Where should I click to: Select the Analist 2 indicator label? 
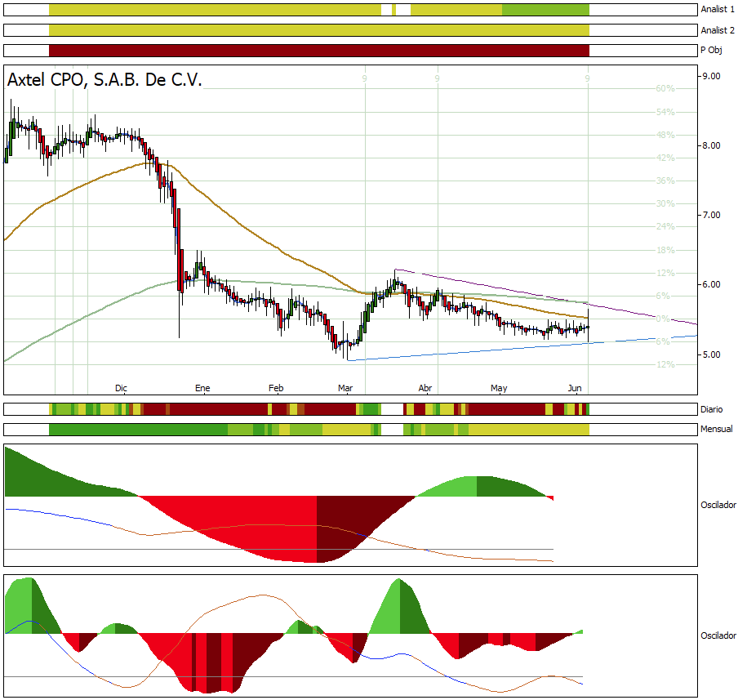718,30
